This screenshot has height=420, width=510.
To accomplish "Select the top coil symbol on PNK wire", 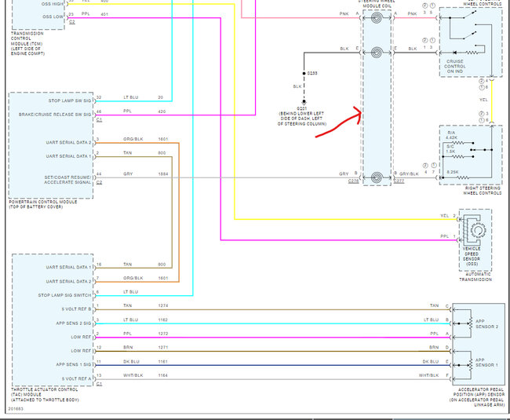I will [x=377, y=17].
